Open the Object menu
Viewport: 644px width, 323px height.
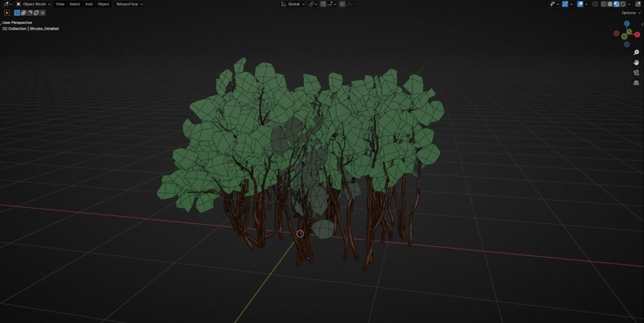[x=103, y=4]
